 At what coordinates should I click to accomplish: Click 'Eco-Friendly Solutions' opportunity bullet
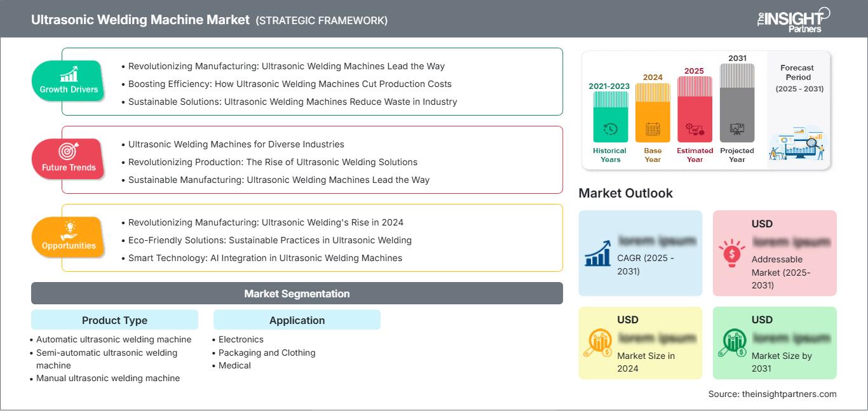pyautogui.click(x=270, y=240)
